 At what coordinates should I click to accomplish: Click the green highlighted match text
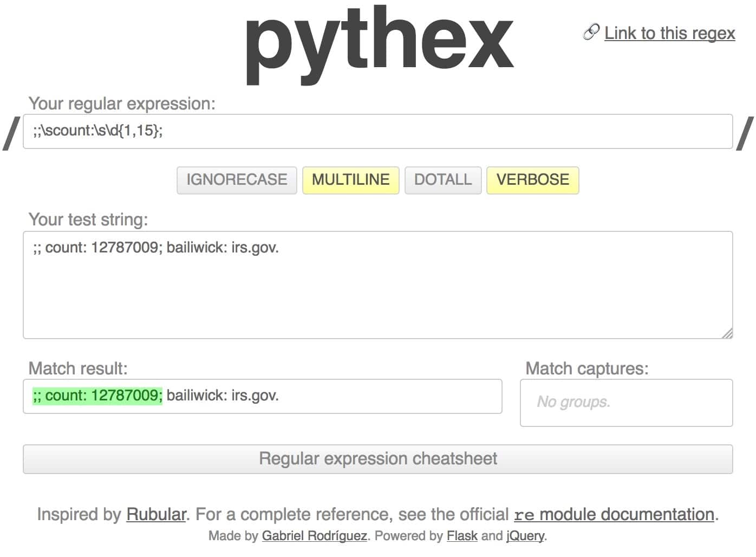(96, 396)
